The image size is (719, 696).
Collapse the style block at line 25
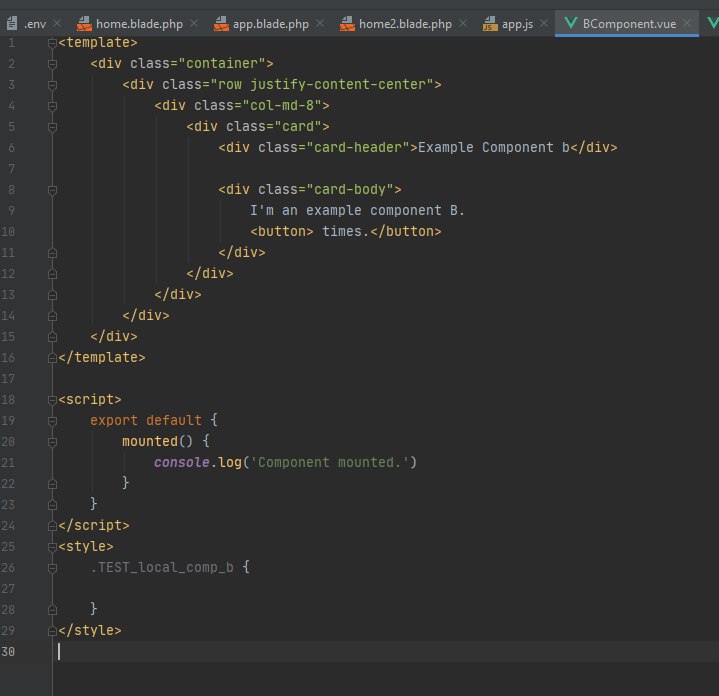click(52, 547)
